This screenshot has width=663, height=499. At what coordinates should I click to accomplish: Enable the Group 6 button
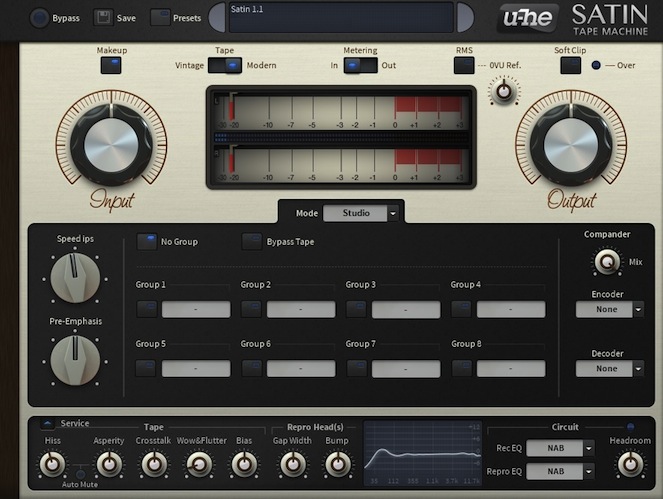252,368
